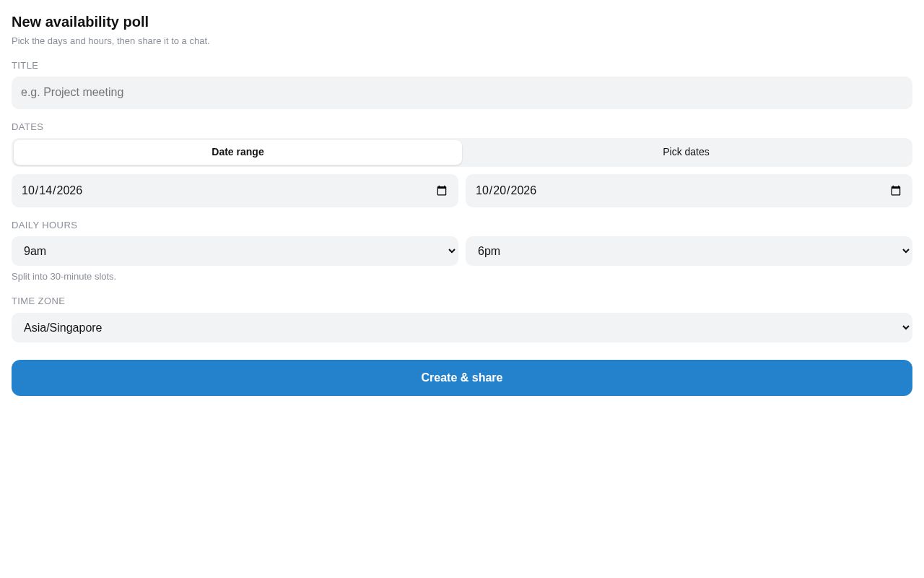The image size is (924, 578).
Task: Click the 'Pick the days and hours' subtitle
Action: point(110,41)
